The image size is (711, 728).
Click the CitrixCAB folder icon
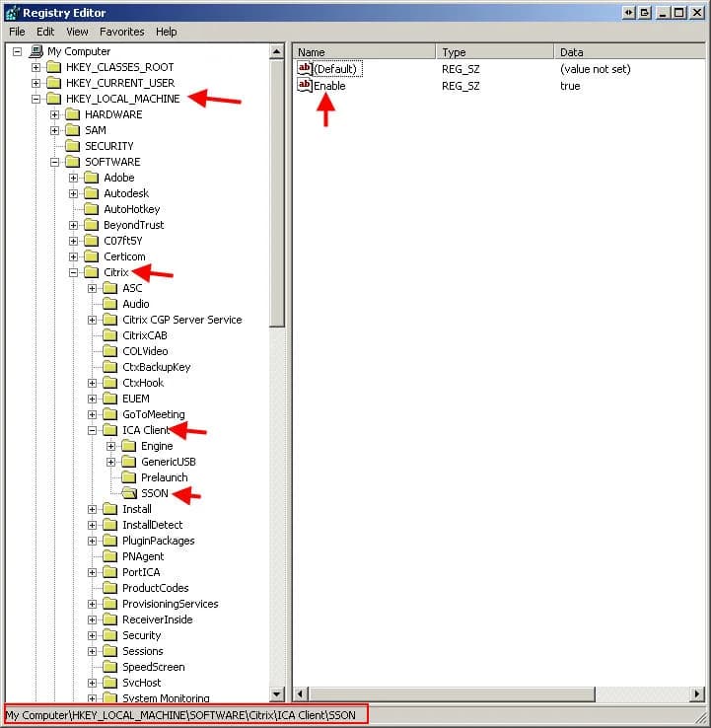pos(110,335)
